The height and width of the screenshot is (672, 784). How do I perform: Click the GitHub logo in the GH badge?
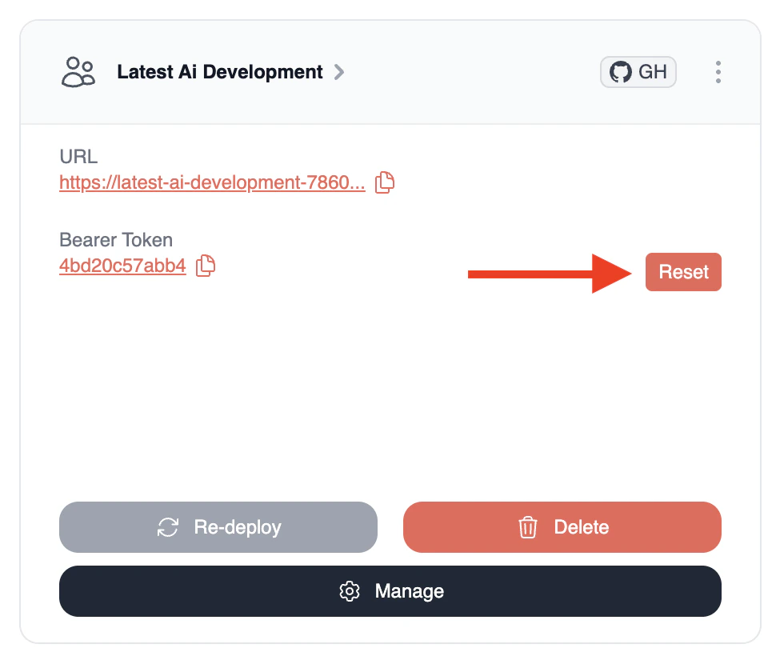[620, 71]
